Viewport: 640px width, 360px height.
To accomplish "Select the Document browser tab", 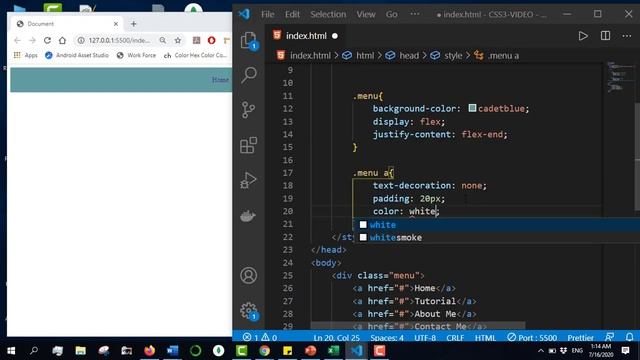I will 65,24.
